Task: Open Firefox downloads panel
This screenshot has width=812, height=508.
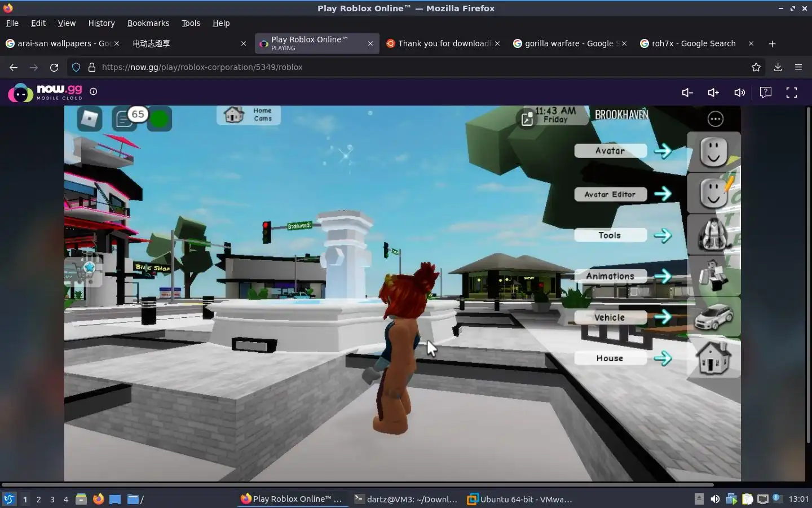Action: point(778,67)
